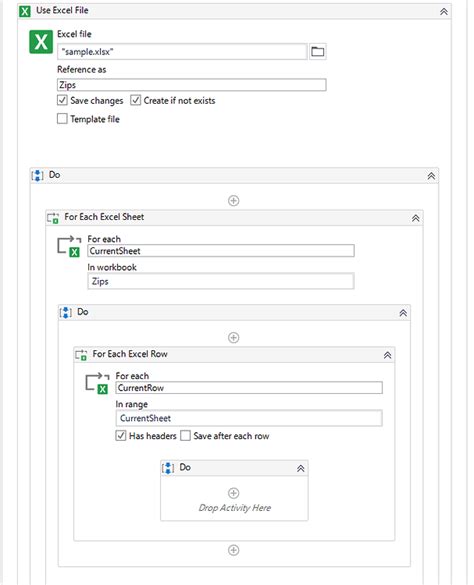474x585 pixels.
Task: Add activity above For Each Excel Sheet
Action: [x=233, y=201]
